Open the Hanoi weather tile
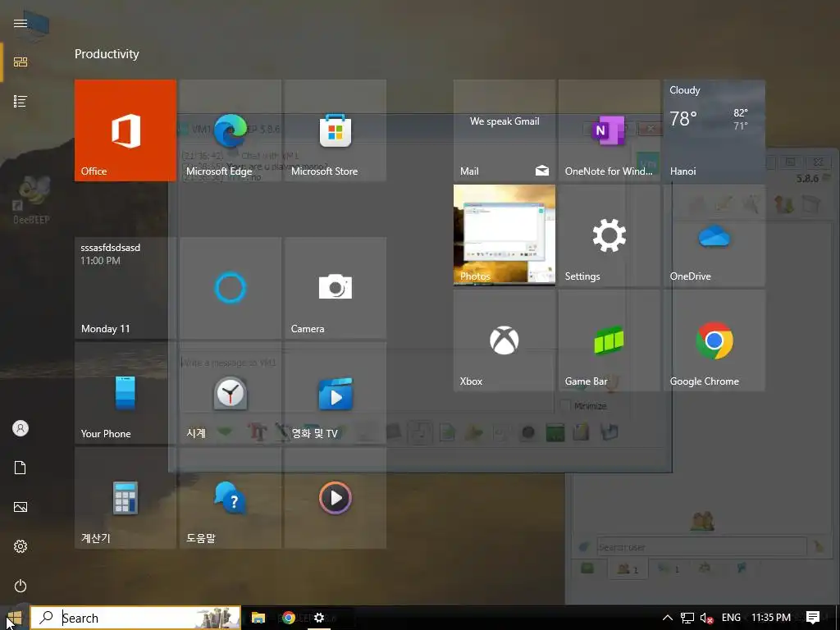840x630 pixels. (714, 130)
